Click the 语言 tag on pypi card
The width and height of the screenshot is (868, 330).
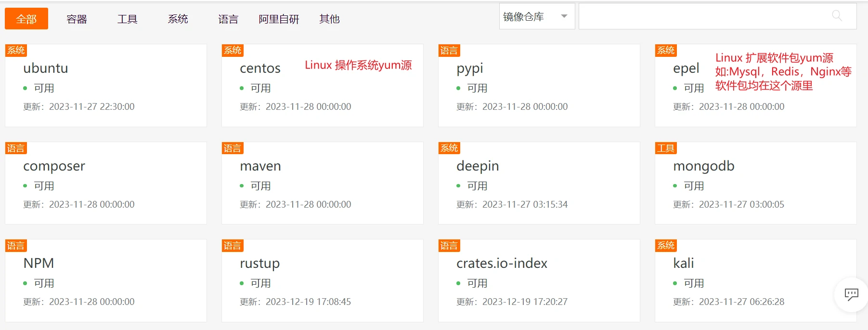click(449, 51)
